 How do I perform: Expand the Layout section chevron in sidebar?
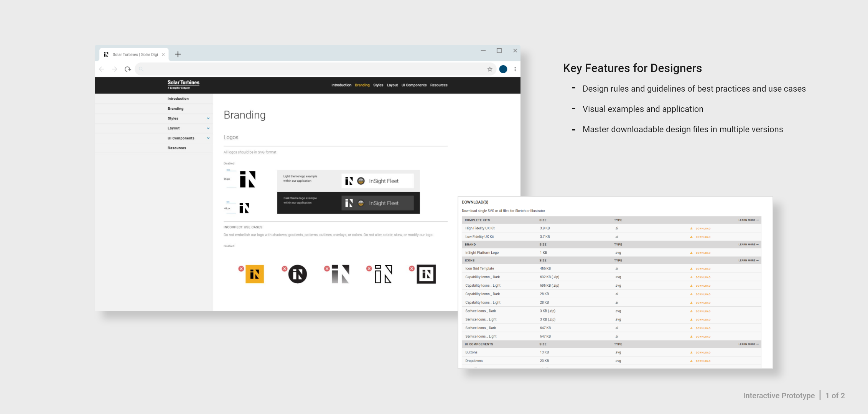(x=208, y=128)
